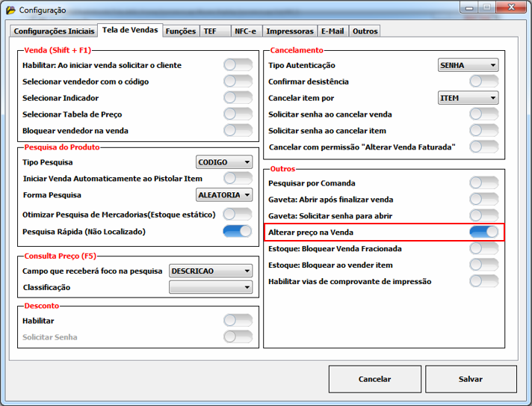Image resolution: width=532 pixels, height=406 pixels.
Task: Open the 'NFC-e' tab
Action: point(244,31)
